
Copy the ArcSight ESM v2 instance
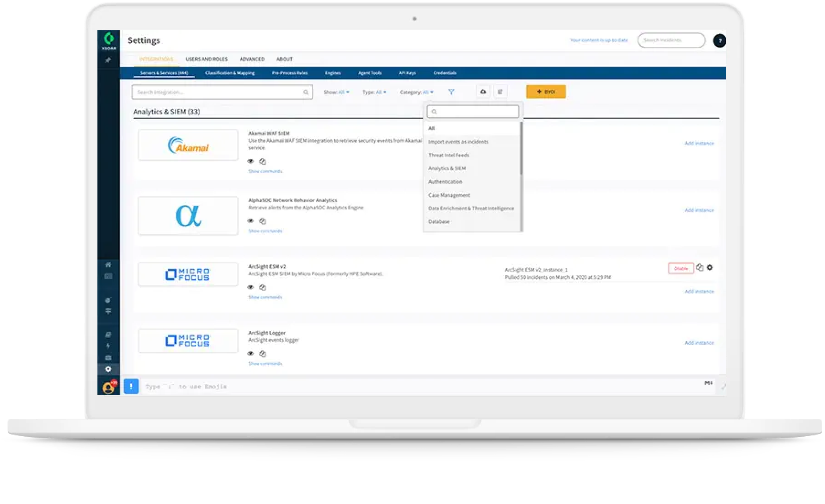point(700,268)
